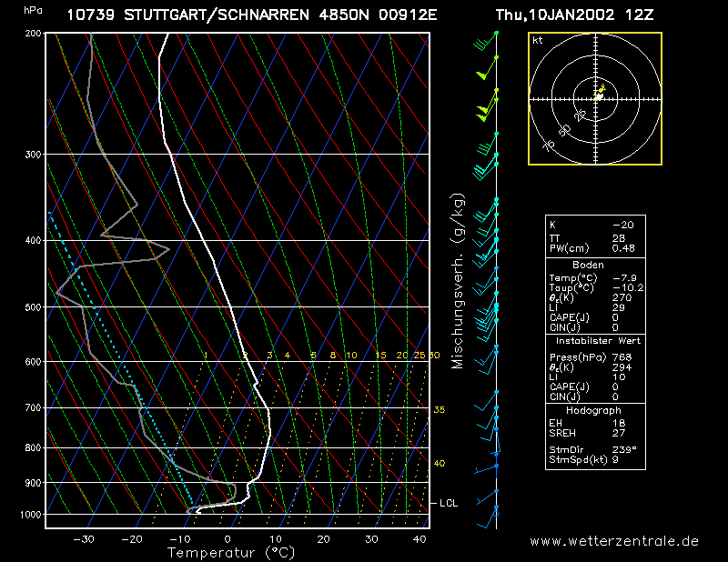Select the −10 tick label on temperature axis
This screenshot has width=728, height=562.
coord(179,539)
